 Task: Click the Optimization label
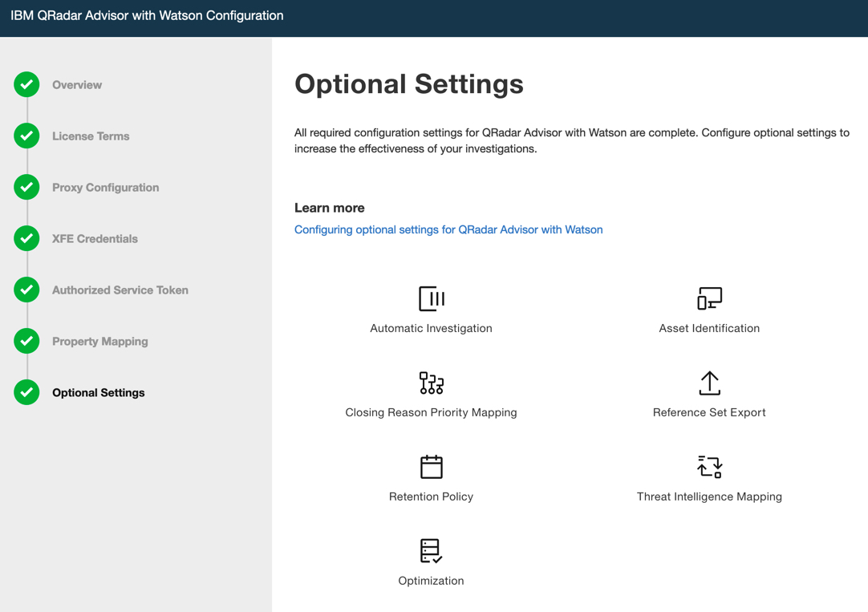point(432,581)
